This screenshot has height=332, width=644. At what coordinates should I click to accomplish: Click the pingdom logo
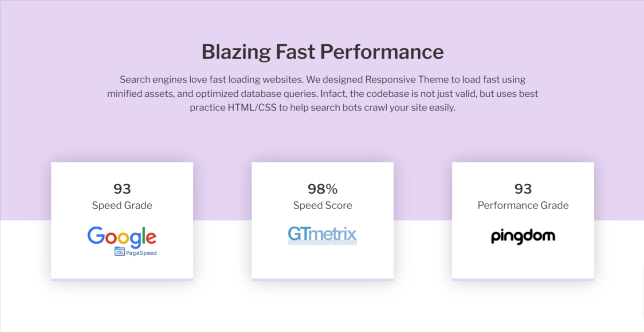[523, 237]
